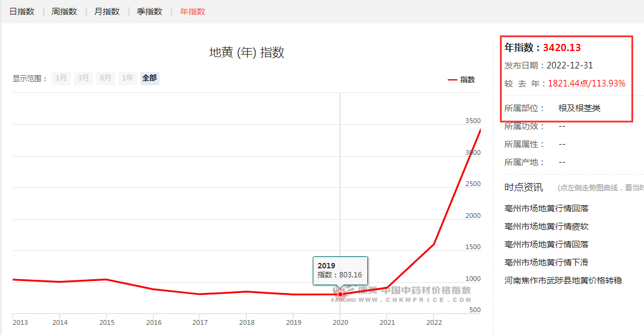Click the chart title 地黄 (年) 指数
This screenshot has height=335, width=644.
click(x=247, y=53)
